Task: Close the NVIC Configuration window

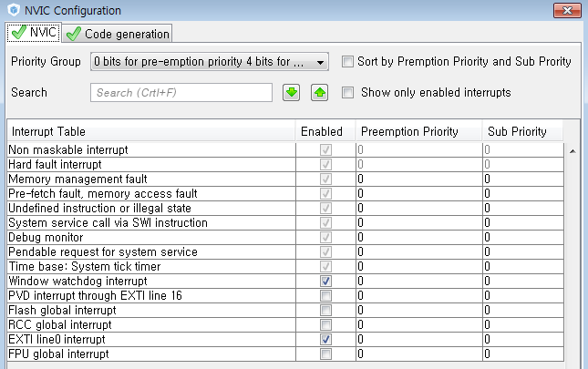Action: 567,10
